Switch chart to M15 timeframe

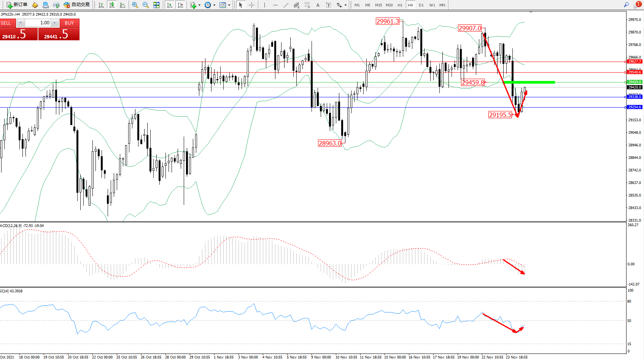pos(378,5)
